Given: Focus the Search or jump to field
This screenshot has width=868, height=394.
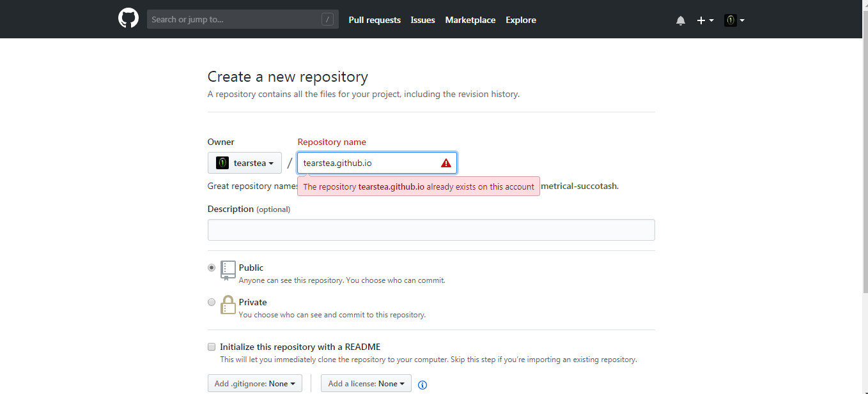Looking at the screenshot, I should pyautogui.click(x=243, y=19).
